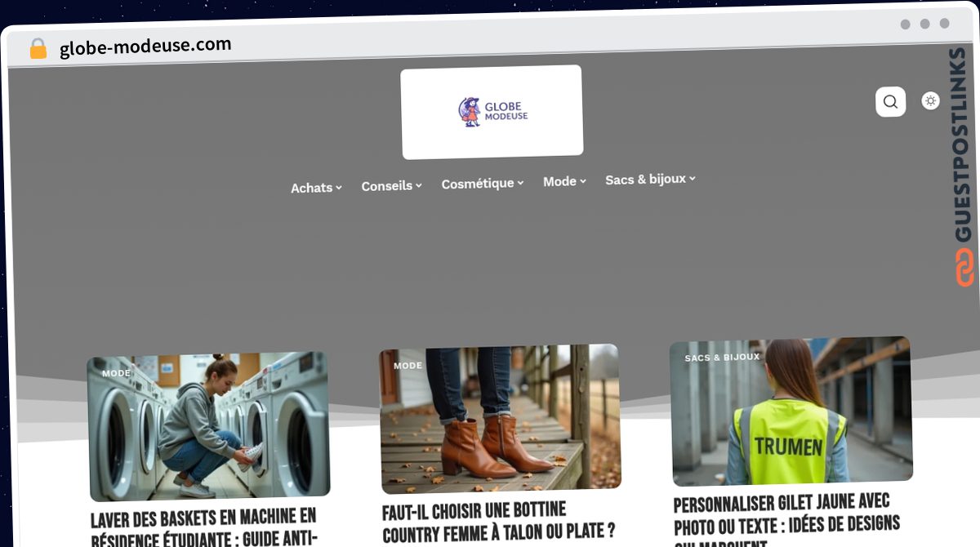The image size is (980, 547).
Task: Click the Globe Modeuse logo
Action: pos(492,112)
